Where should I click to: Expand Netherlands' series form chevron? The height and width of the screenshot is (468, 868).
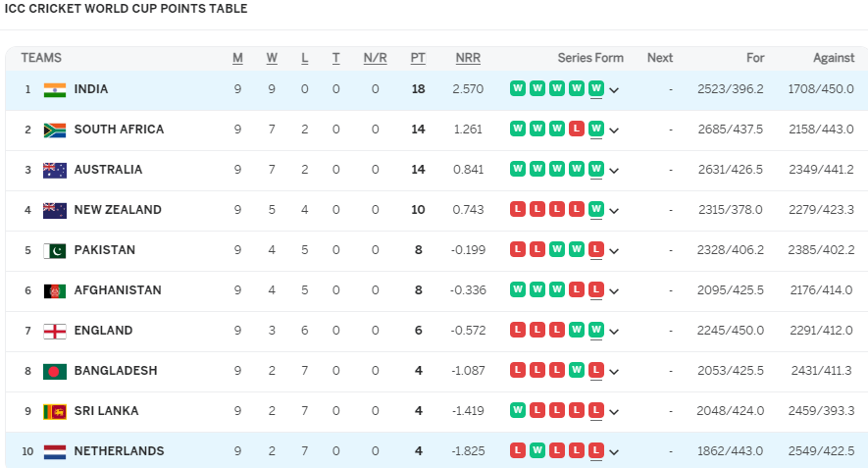tap(614, 452)
